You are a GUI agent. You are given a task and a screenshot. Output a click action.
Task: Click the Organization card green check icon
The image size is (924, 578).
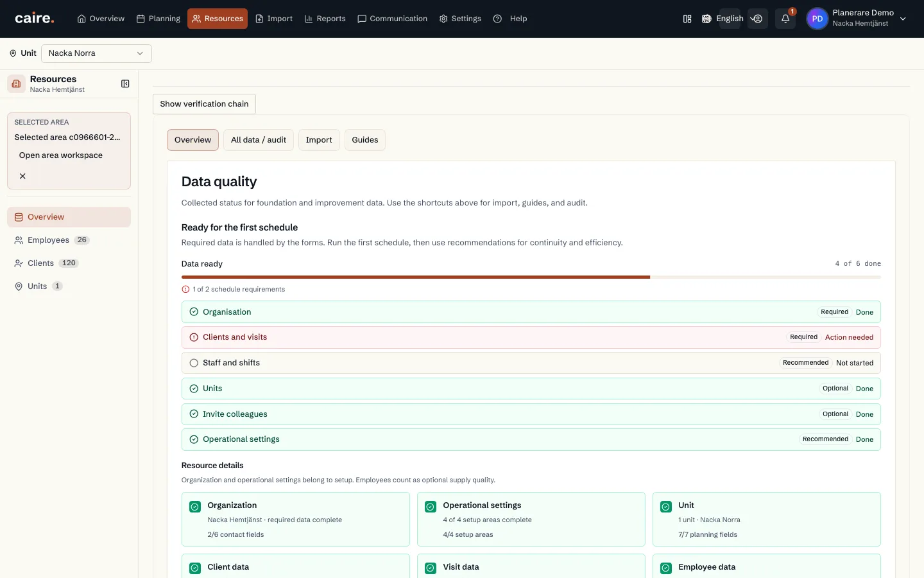195,507
